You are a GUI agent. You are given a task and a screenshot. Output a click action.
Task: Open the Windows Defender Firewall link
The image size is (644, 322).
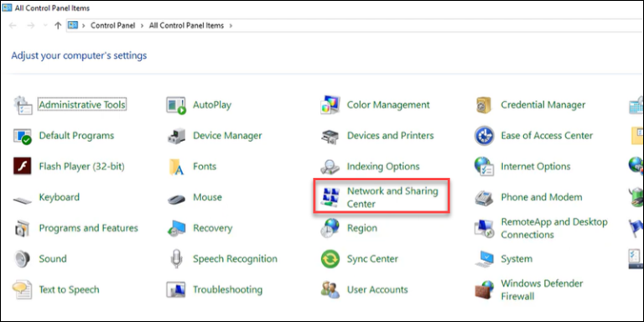[543, 289]
